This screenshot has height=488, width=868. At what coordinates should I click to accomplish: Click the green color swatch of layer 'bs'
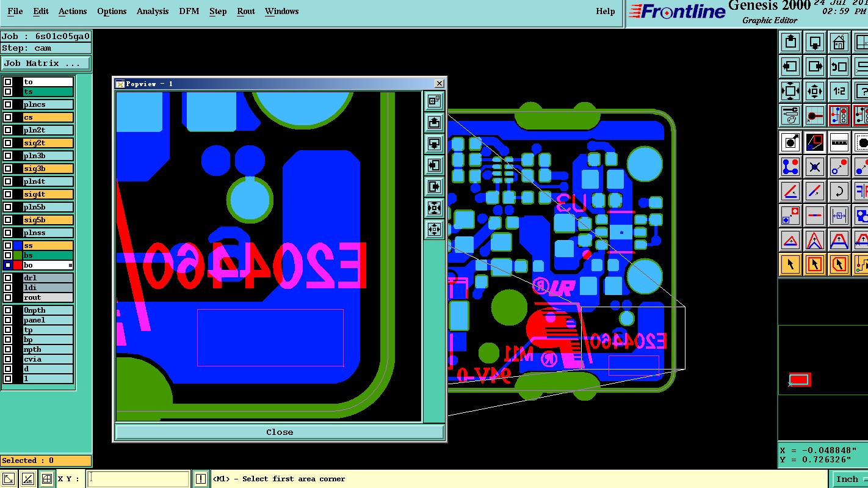coord(18,255)
